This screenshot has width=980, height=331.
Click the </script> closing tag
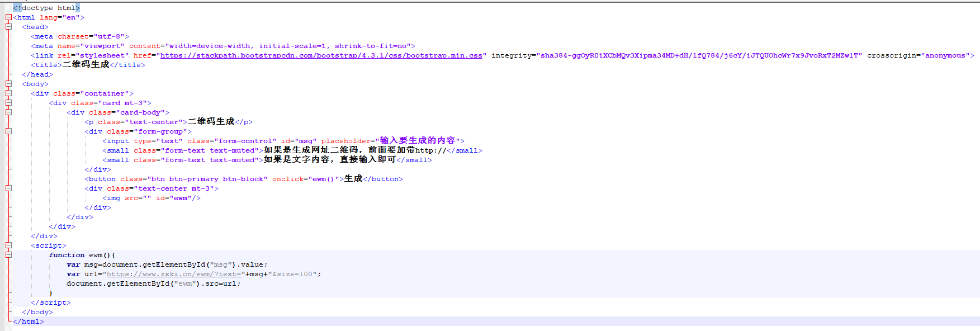click(x=51, y=302)
